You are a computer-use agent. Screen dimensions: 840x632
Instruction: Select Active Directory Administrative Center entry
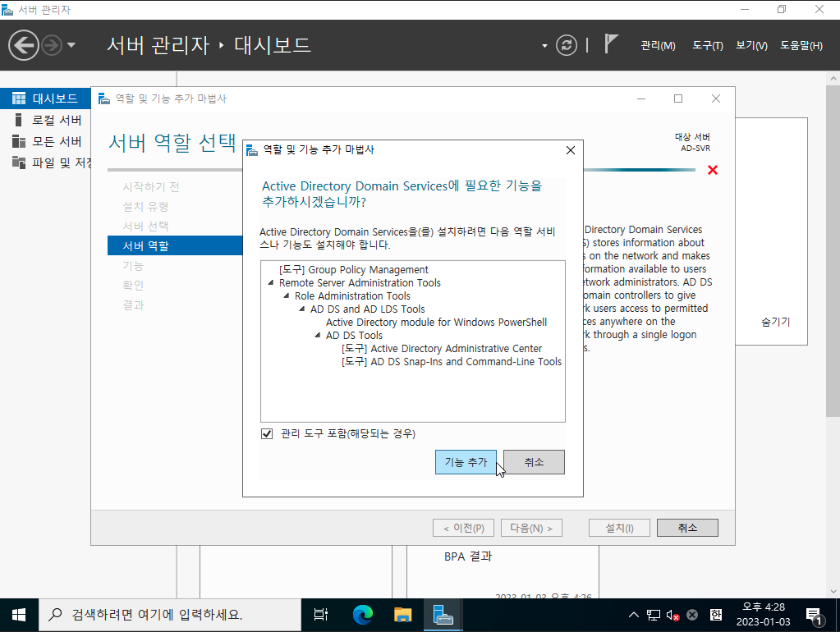tap(442, 348)
